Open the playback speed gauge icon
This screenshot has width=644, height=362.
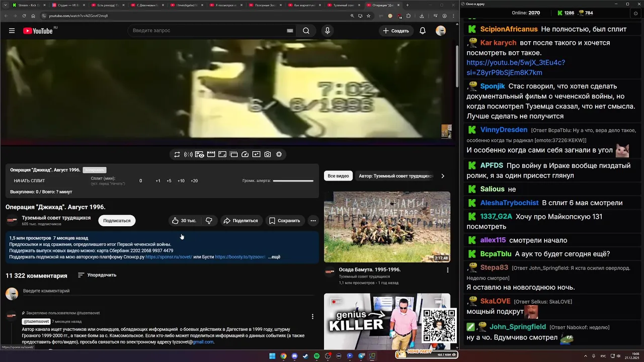[245, 154]
